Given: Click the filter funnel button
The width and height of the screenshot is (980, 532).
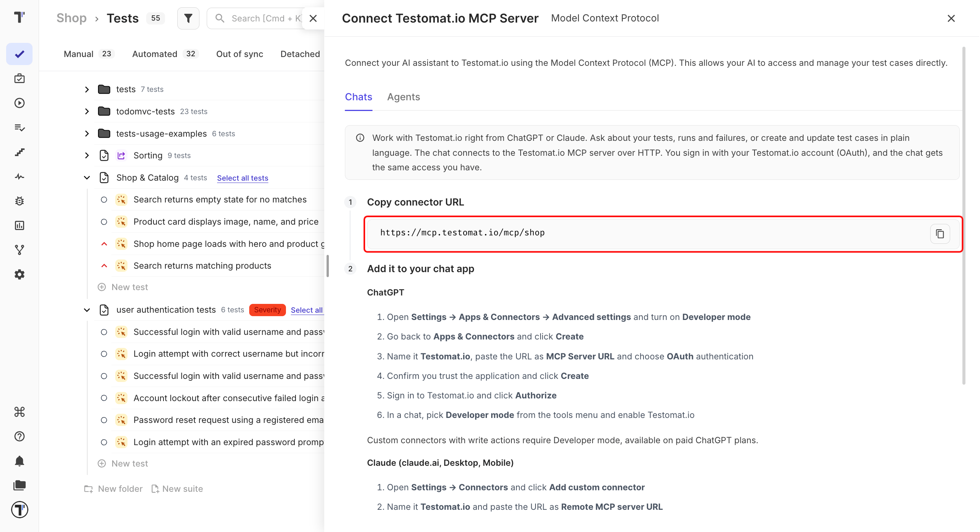Looking at the screenshot, I should point(188,18).
